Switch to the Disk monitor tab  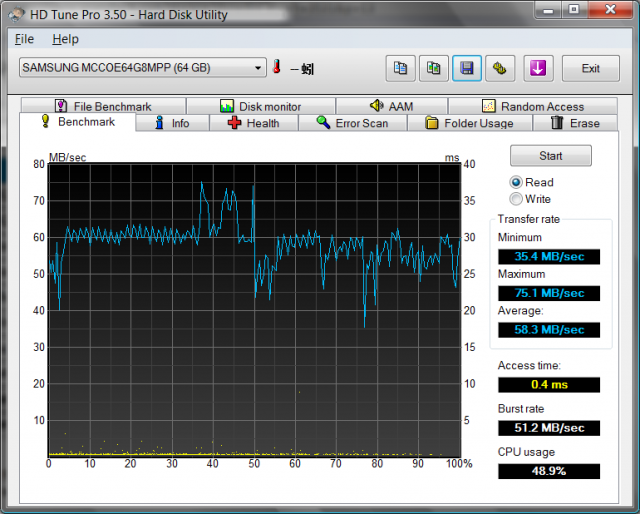tap(261, 106)
